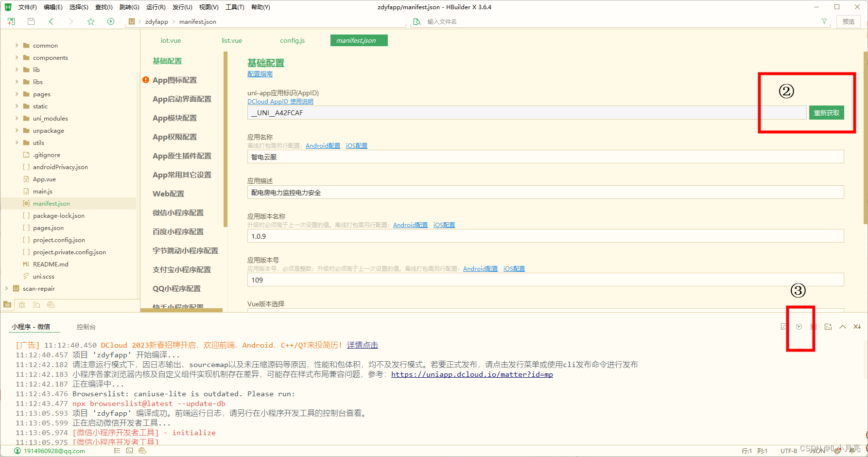This screenshot has height=457, width=868.
Task: Click the cloud globe icon in status bar
Action: 142,451
